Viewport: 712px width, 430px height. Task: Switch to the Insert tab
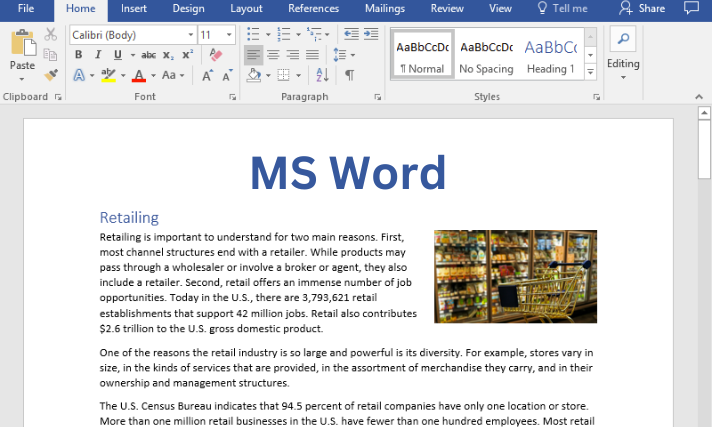(134, 9)
